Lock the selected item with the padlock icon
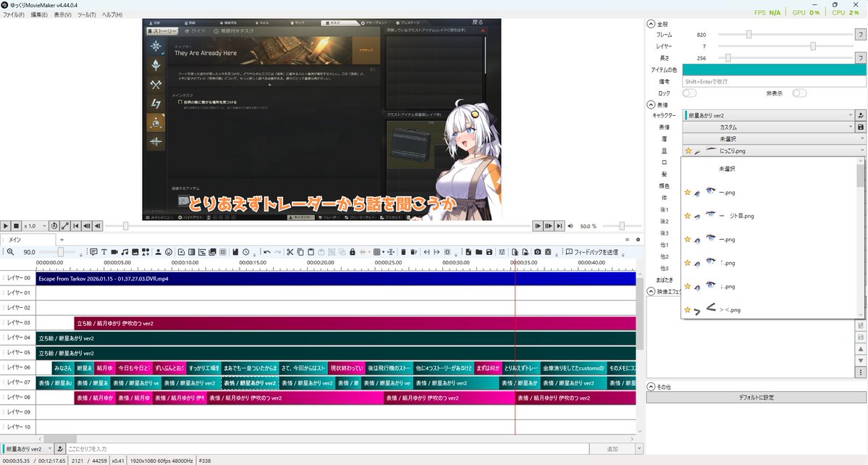Screen dimensions: 868x465 coord(352,252)
